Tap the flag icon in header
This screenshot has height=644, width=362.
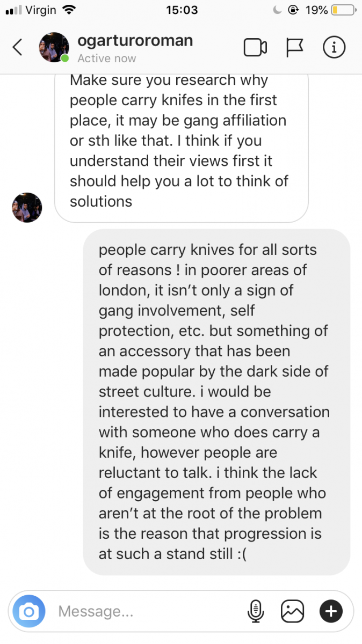click(x=295, y=48)
